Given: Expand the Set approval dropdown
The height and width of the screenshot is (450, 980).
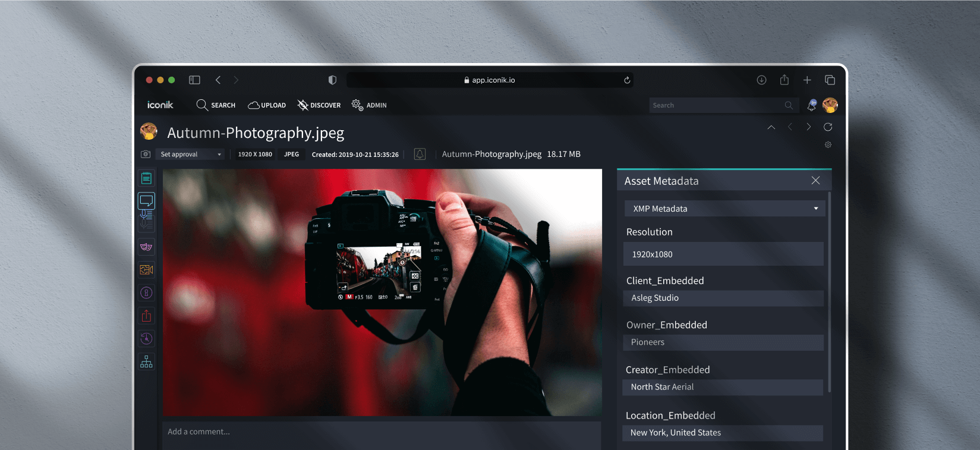Looking at the screenshot, I should (x=190, y=155).
